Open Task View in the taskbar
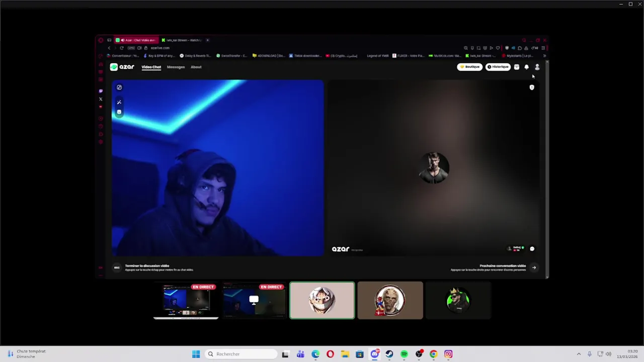Viewport: 644px width, 362px height. 285,354
